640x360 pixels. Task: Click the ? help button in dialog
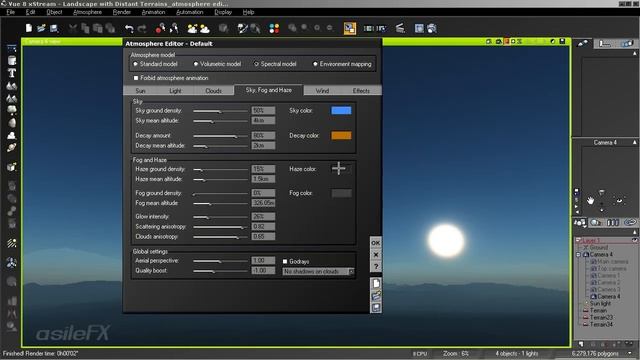[x=376, y=267]
